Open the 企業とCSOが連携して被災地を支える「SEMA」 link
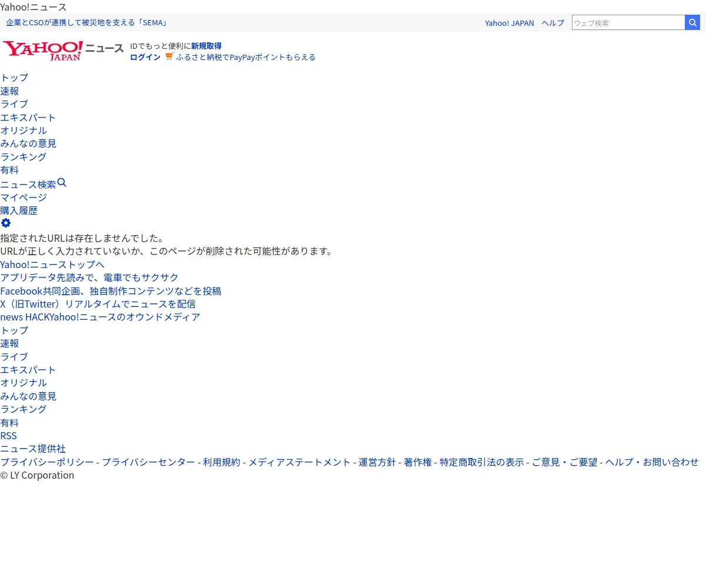Image resolution: width=706 pixels, height=588 pixels. (87, 23)
